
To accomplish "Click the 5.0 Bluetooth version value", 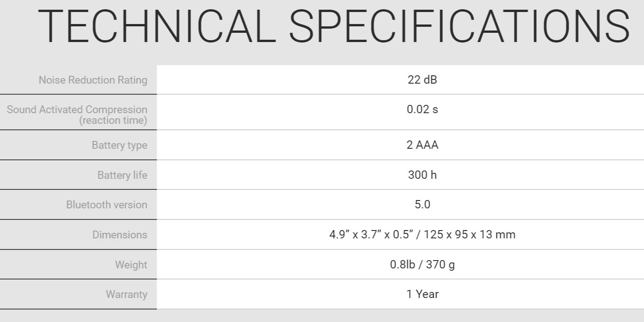I will (422, 204).
